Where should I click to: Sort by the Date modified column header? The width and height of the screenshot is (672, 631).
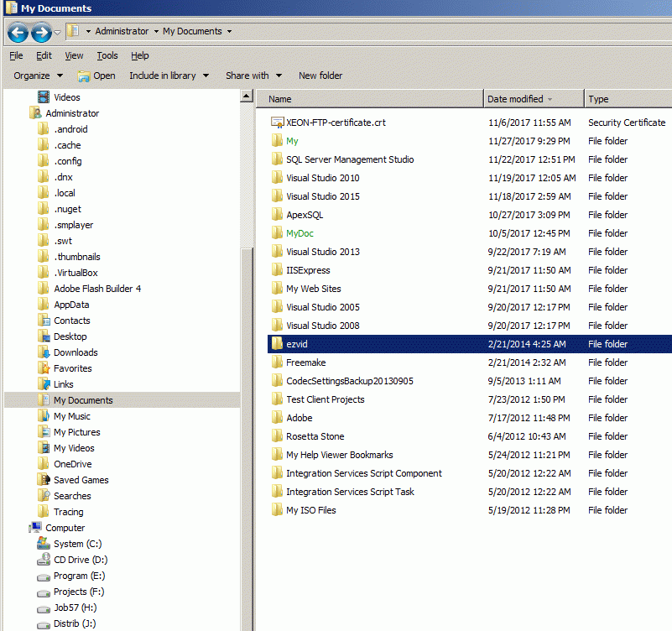coord(534,99)
